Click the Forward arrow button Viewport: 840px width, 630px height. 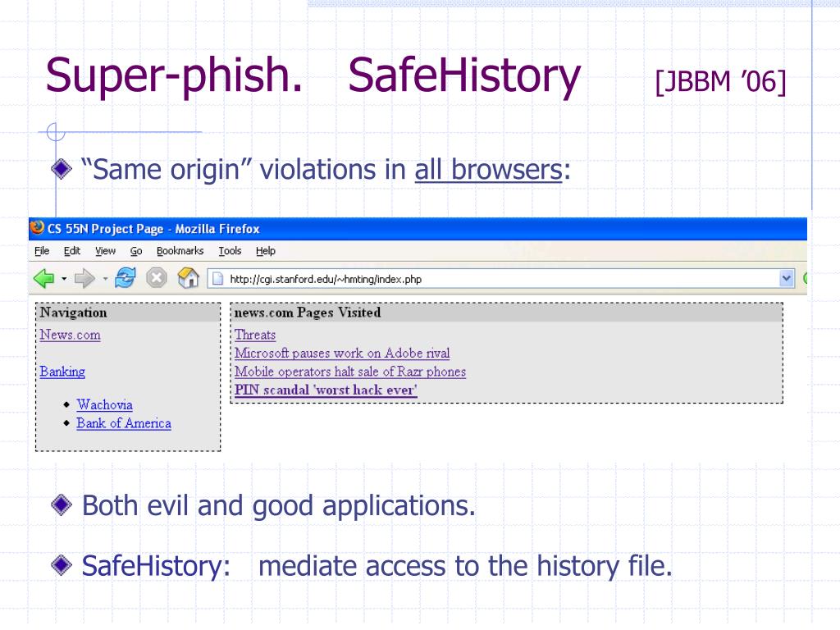[x=84, y=279]
